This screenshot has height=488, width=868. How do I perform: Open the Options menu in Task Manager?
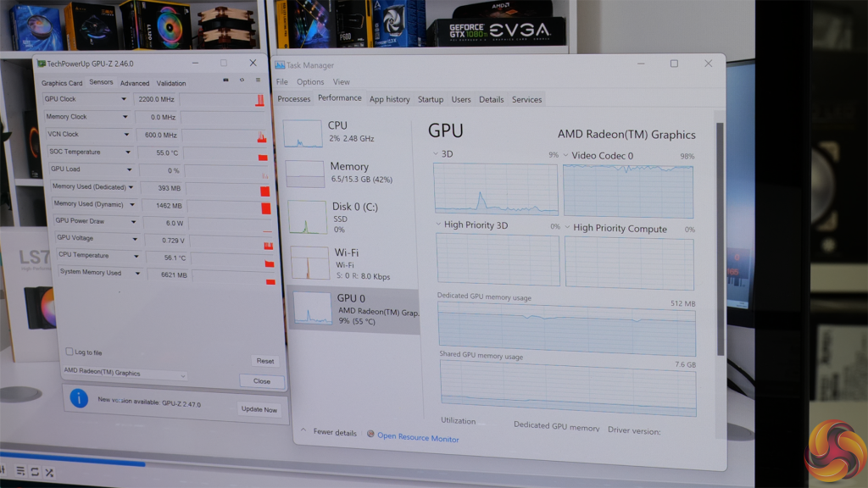point(310,81)
